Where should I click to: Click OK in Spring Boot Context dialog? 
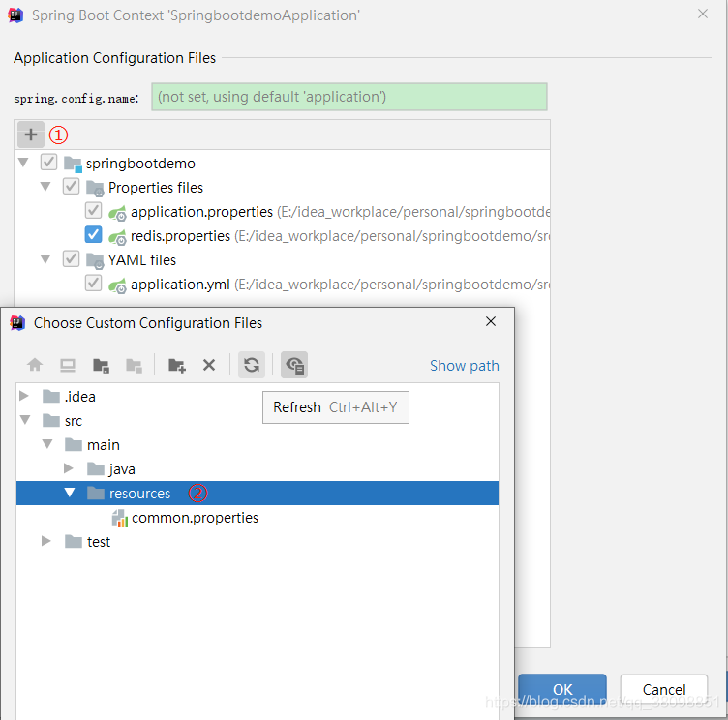pyautogui.click(x=562, y=690)
